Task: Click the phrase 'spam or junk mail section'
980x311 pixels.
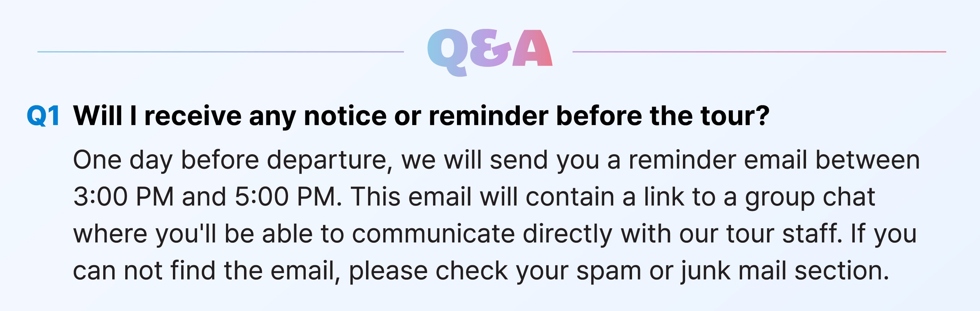Action: click(732, 271)
